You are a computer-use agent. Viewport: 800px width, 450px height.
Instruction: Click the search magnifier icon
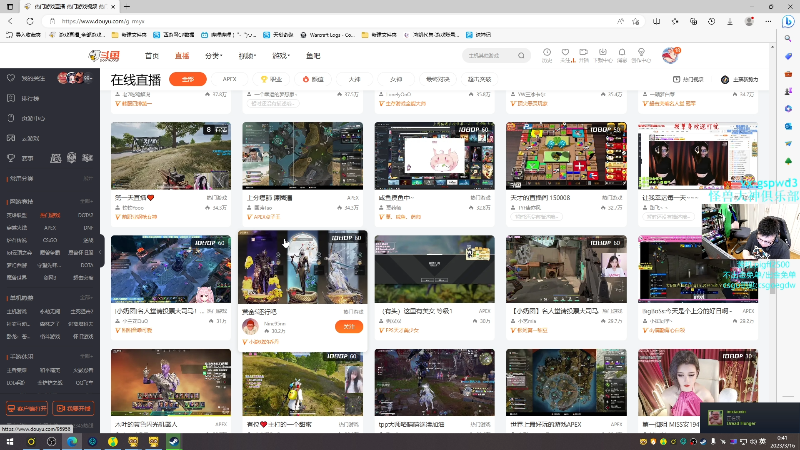click(x=521, y=55)
